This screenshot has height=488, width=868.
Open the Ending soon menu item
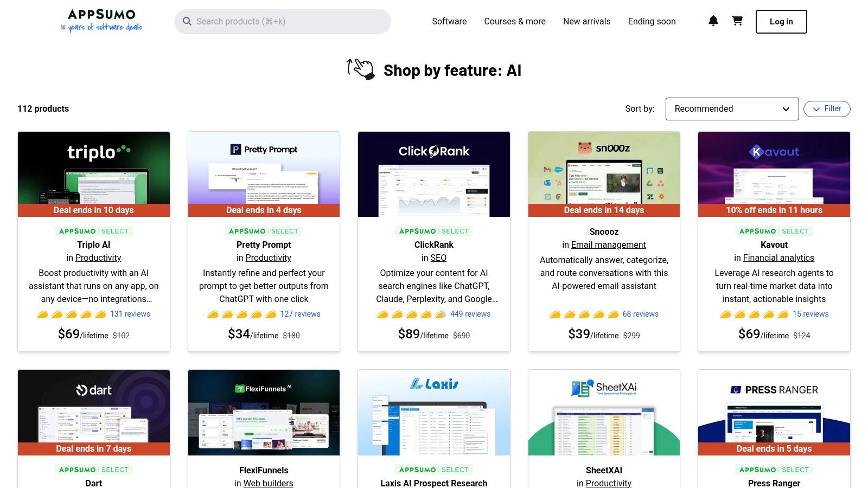click(651, 21)
